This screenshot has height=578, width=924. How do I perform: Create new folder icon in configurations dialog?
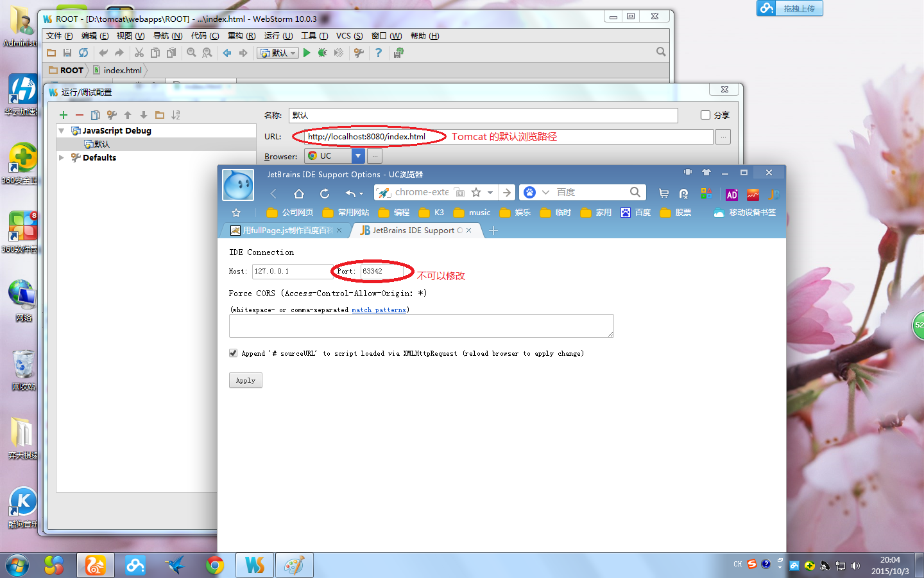tap(160, 115)
